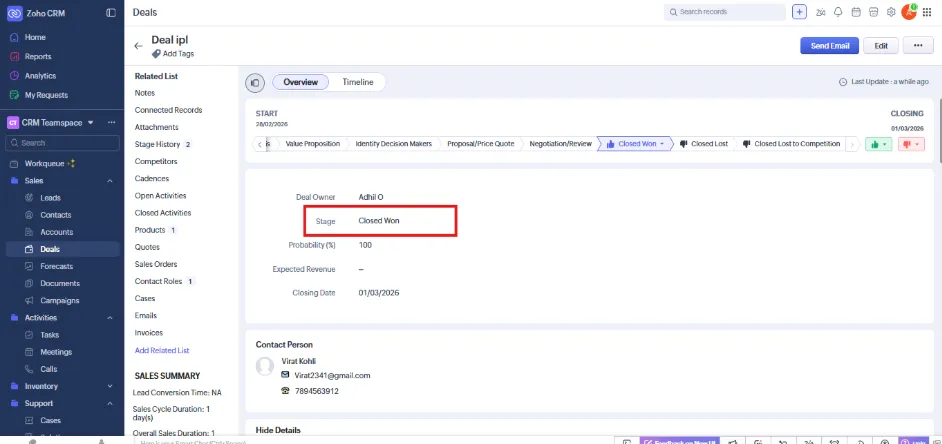Collapse the sidebar with the panel icon
Screen dimensions: 942x444
(x=111, y=13)
